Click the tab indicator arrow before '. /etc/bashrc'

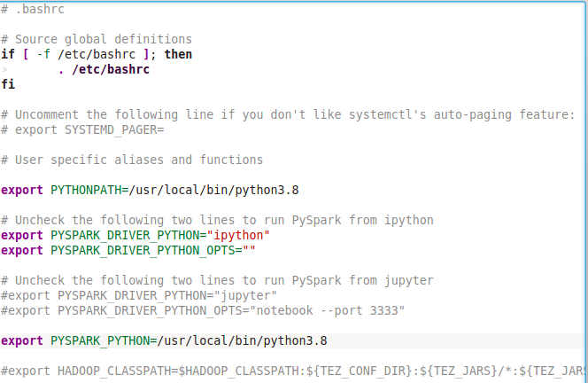coord(4,69)
